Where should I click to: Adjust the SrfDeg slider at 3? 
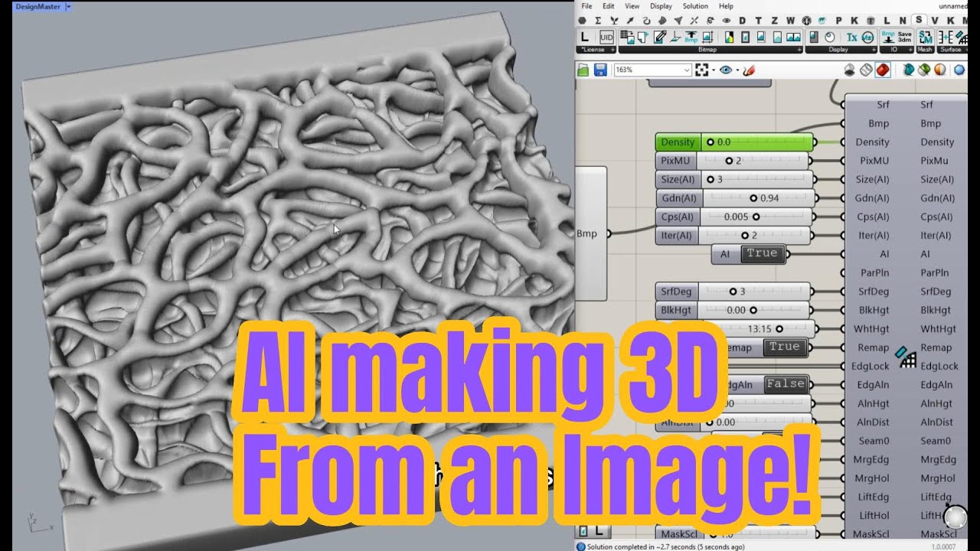[x=755, y=292]
